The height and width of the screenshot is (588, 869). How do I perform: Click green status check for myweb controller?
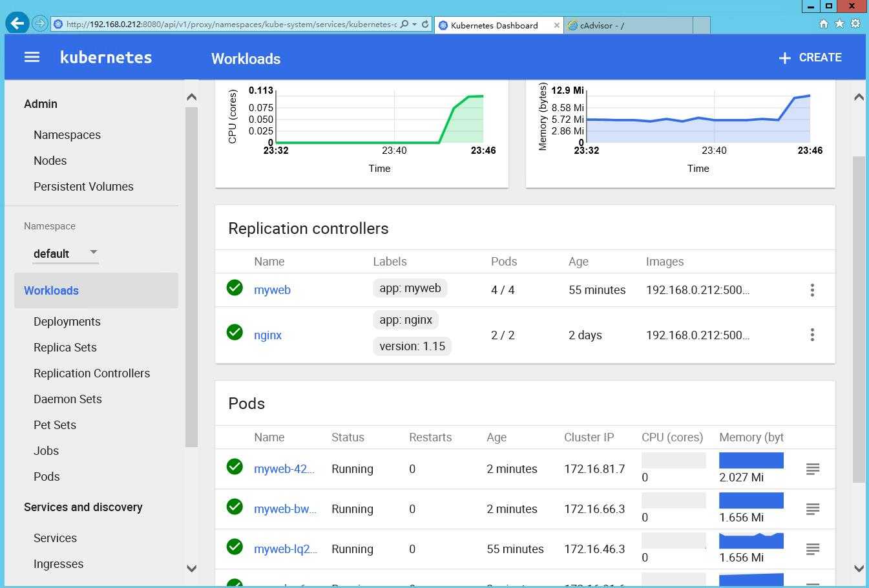tap(235, 288)
